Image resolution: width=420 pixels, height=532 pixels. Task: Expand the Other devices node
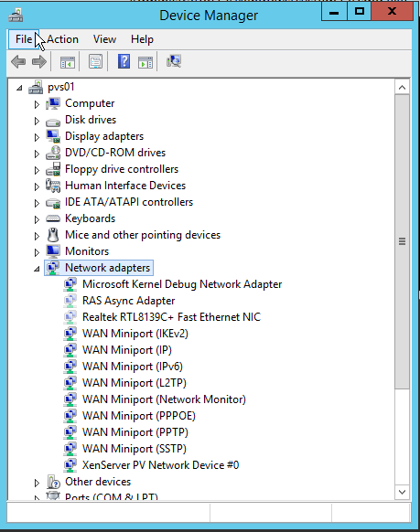[37, 483]
